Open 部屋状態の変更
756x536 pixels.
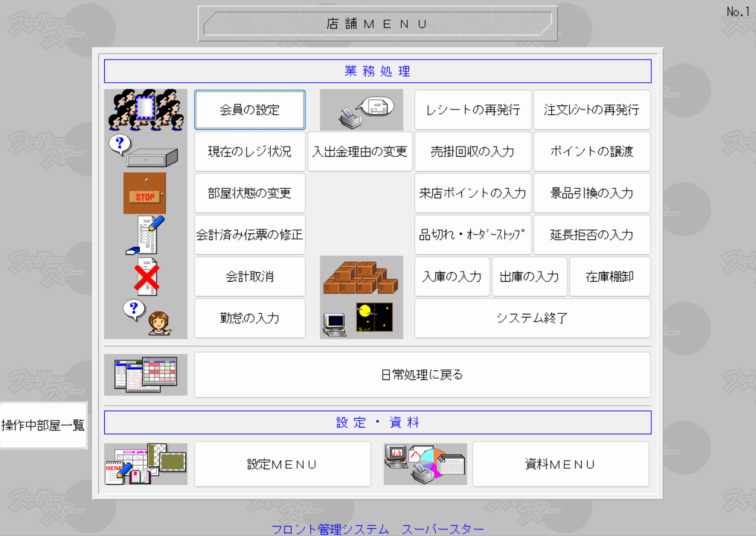[x=250, y=193]
